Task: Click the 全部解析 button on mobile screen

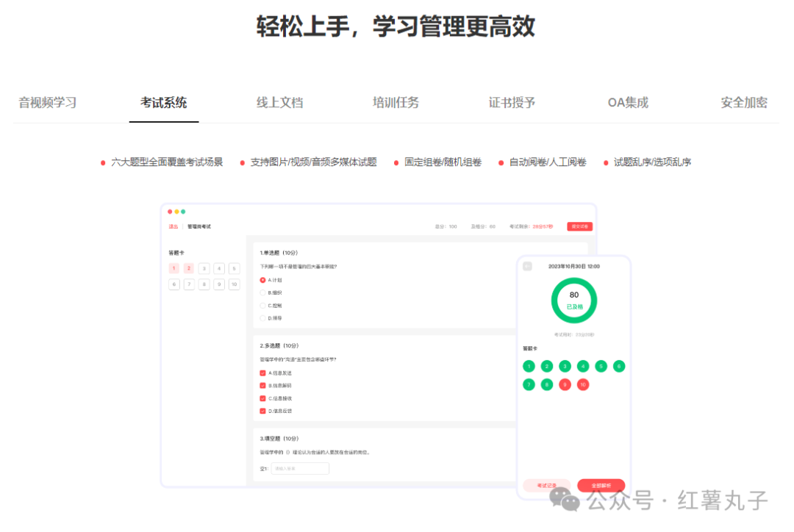Action: (x=601, y=486)
